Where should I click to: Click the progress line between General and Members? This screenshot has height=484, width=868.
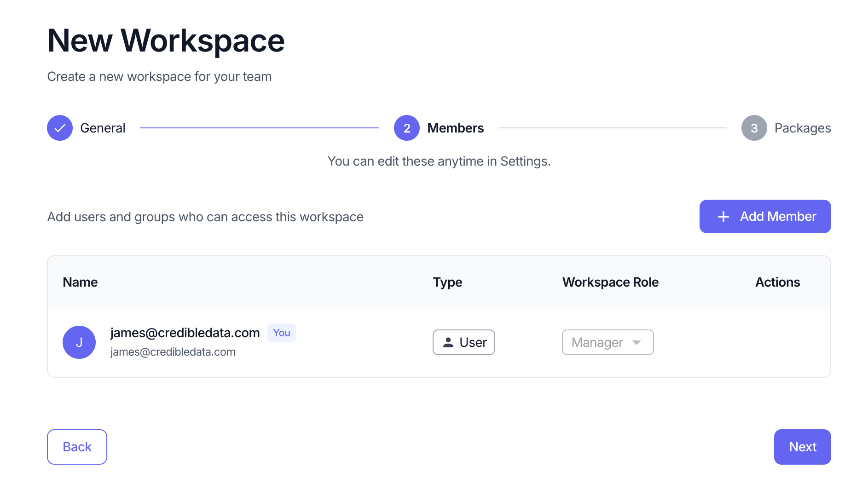(258, 128)
